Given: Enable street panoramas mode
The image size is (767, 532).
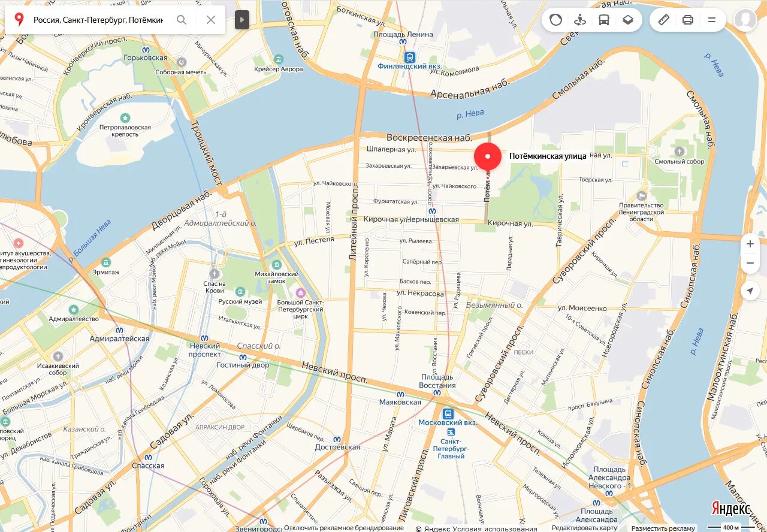Looking at the screenshot, I should [579, 20].
